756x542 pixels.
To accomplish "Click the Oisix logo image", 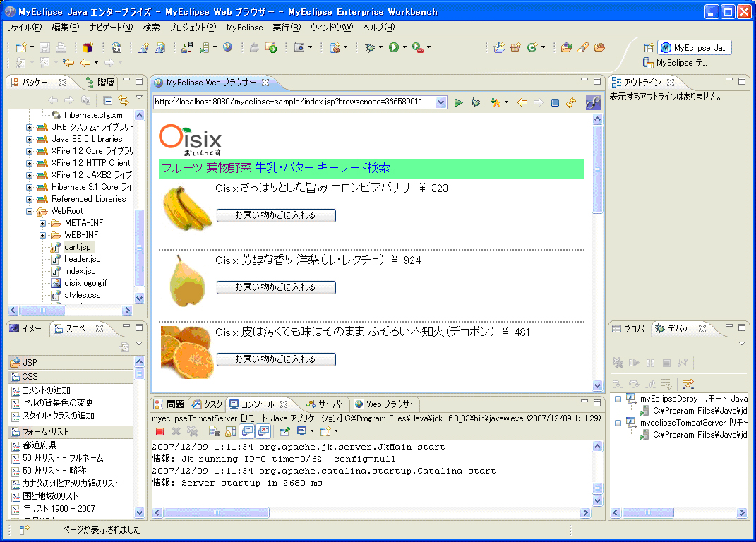I will (x=191, y=140).
